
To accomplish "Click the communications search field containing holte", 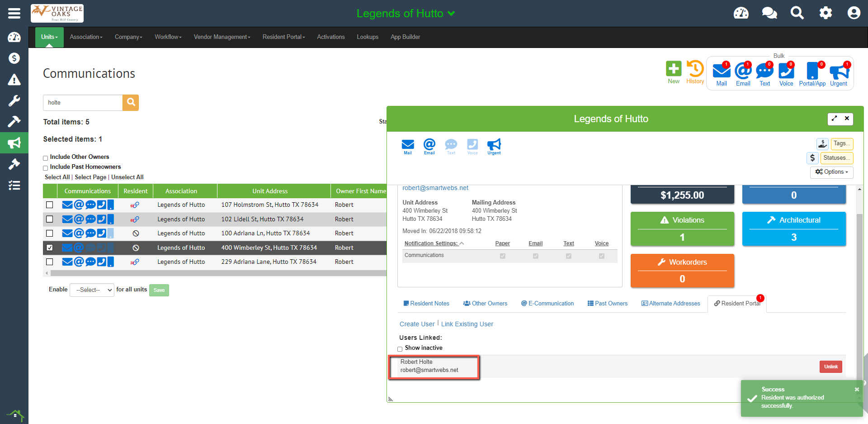I will (83, 103).
